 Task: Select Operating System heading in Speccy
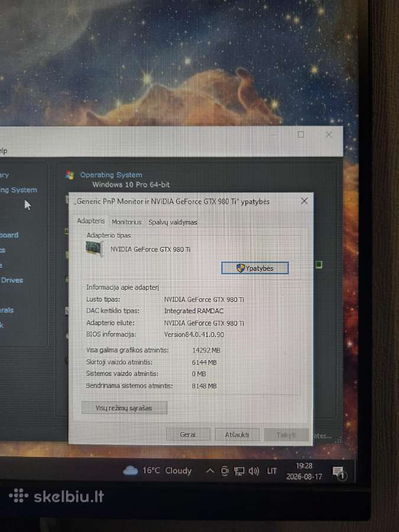point(111,175)
